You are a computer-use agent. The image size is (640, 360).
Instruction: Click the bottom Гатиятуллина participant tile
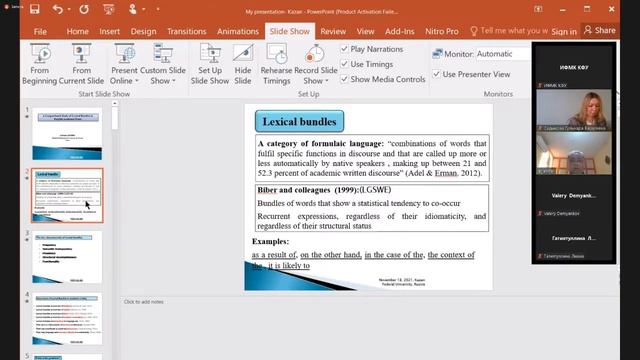click(574, 239)
